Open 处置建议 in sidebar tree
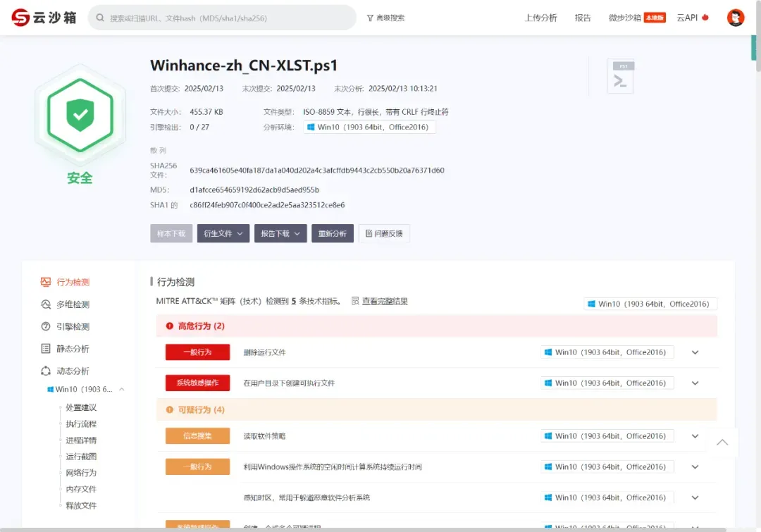The image size is (761, 532). tap(81, 407)
